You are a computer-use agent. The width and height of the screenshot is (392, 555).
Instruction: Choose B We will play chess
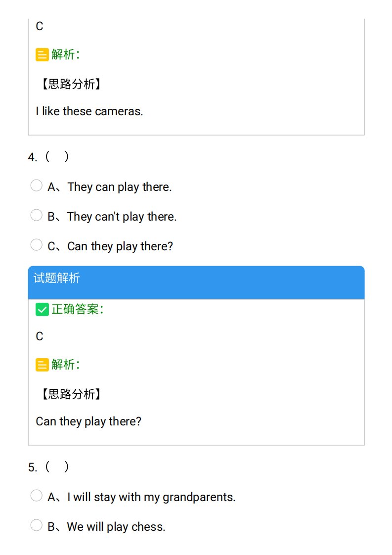[x=36, y=525]
